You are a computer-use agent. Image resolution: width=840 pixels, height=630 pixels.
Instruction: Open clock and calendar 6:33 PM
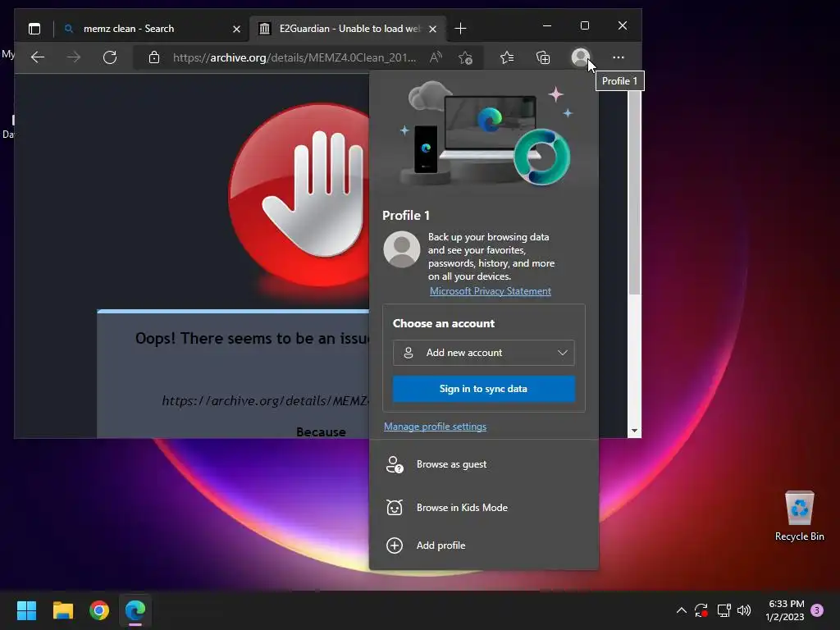(785, 610)
